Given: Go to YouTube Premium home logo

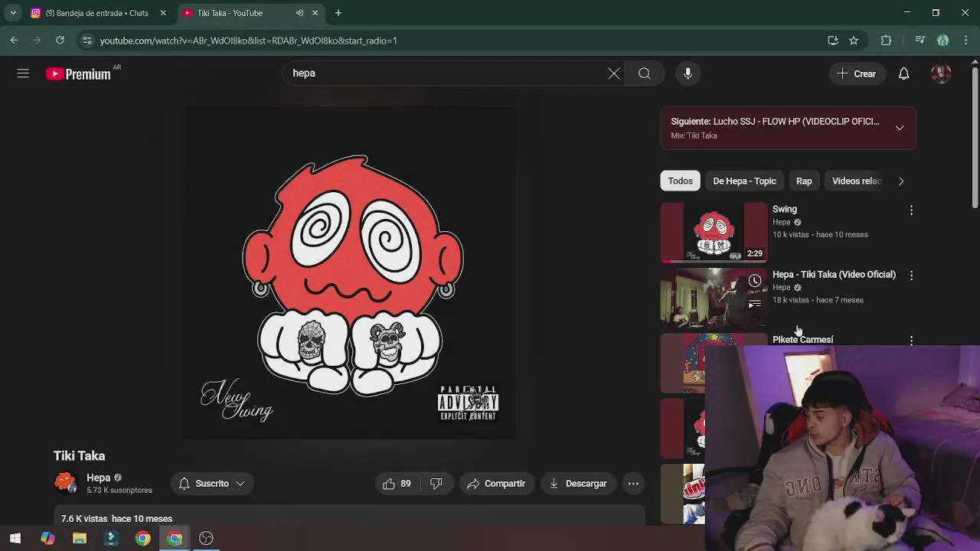Looking at the screenshot, I should pos(78,74).
